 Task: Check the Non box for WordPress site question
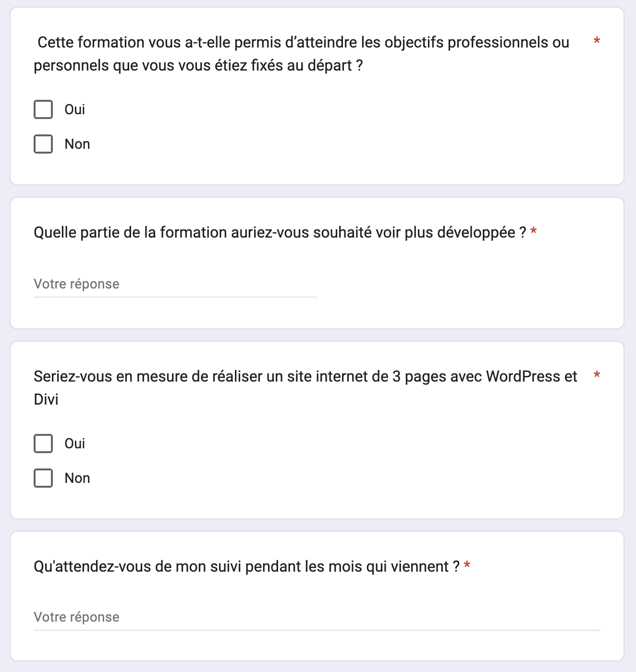[x=43, y=478]
